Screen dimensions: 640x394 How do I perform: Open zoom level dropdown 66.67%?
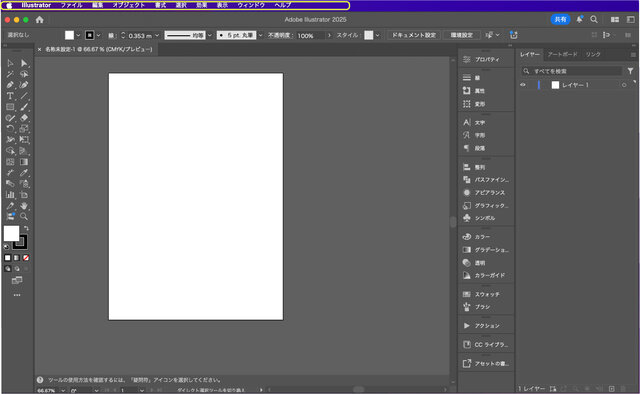(63, 391)
